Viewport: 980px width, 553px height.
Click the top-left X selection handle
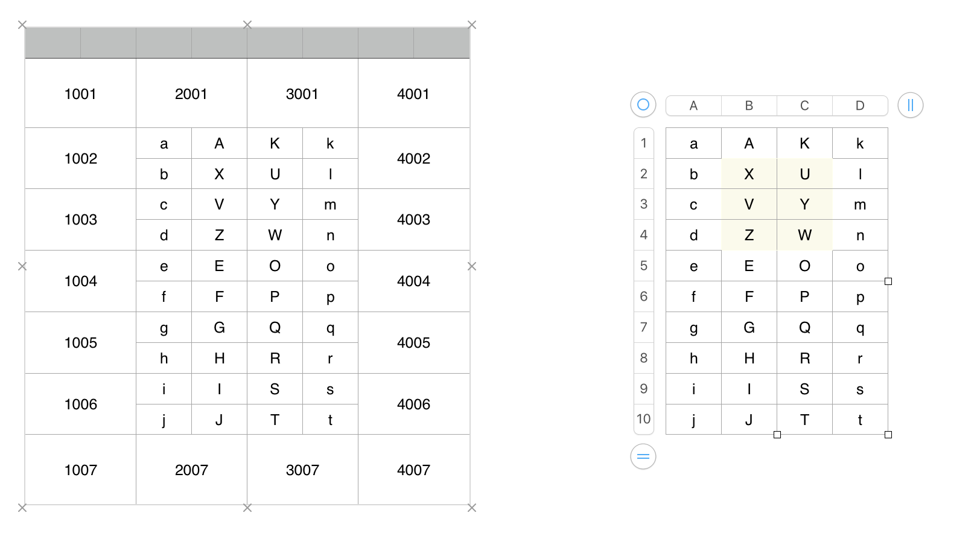coord(22,25)
